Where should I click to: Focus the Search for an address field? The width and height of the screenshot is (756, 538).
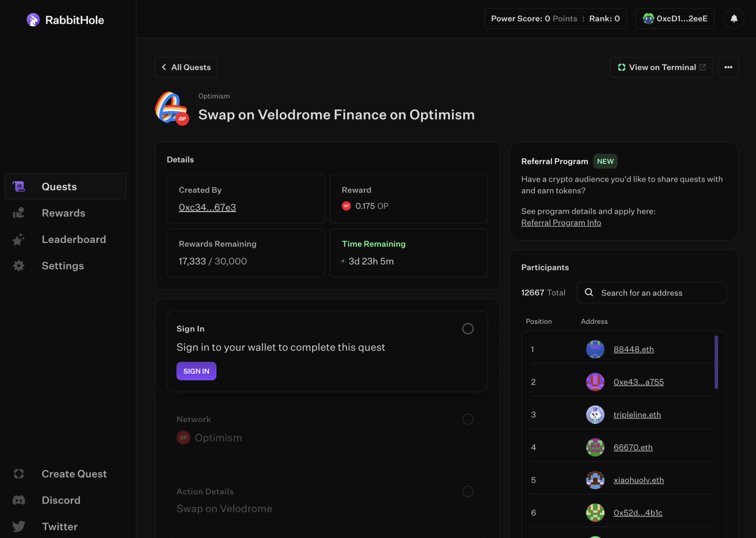tap(652, 293)
